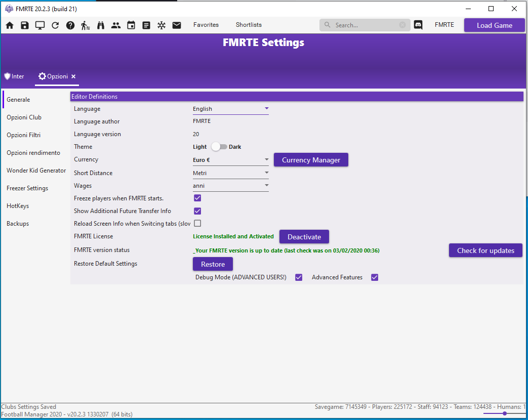Click the monitor screen icon
Viewport: 528px width, 420px height.
pyautogui.click(x=39, y=25)
